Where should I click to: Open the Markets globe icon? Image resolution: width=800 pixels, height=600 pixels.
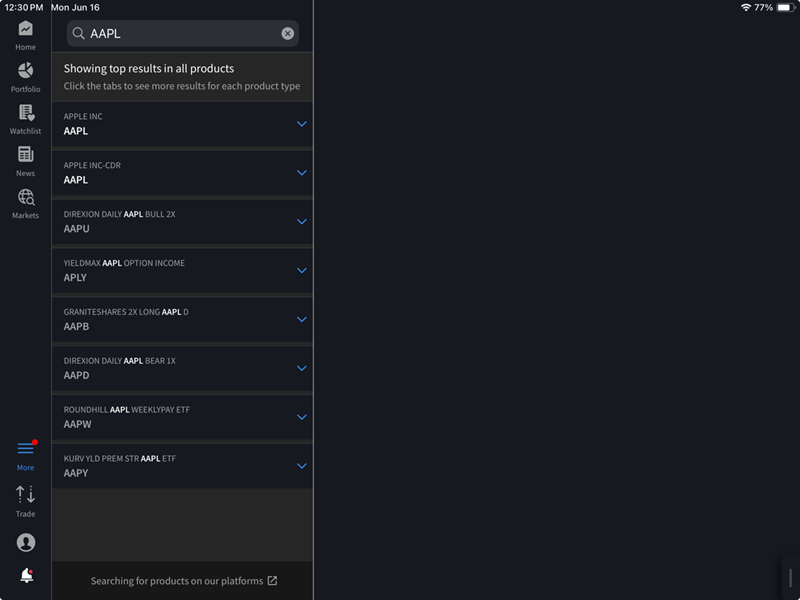point(25,200)
